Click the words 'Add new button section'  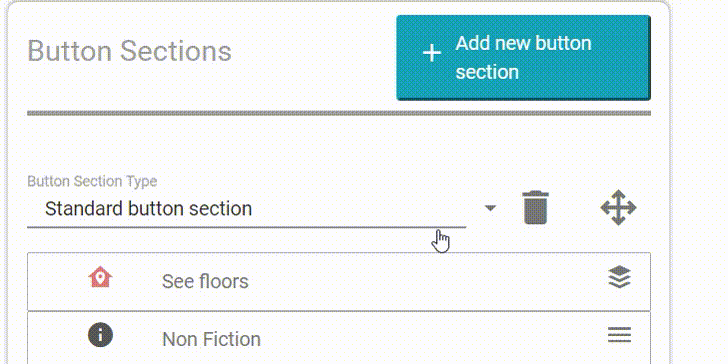coord(524,58)
